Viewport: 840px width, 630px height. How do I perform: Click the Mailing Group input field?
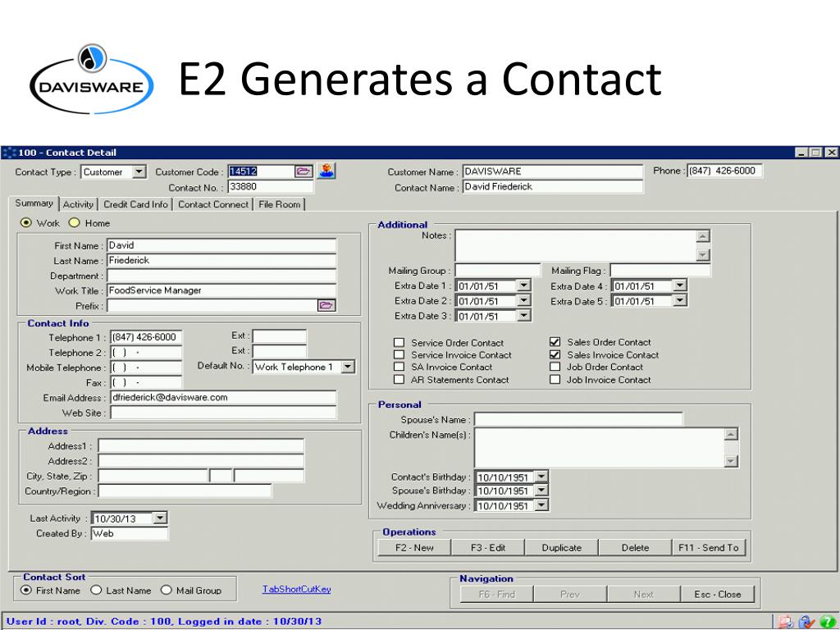click(x=498, y=271)
